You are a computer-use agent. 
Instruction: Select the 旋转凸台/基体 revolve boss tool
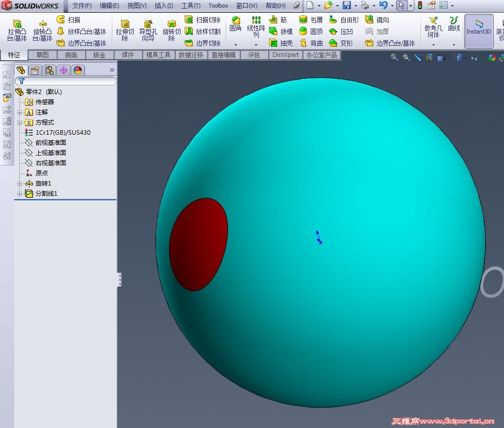point(42,30)
